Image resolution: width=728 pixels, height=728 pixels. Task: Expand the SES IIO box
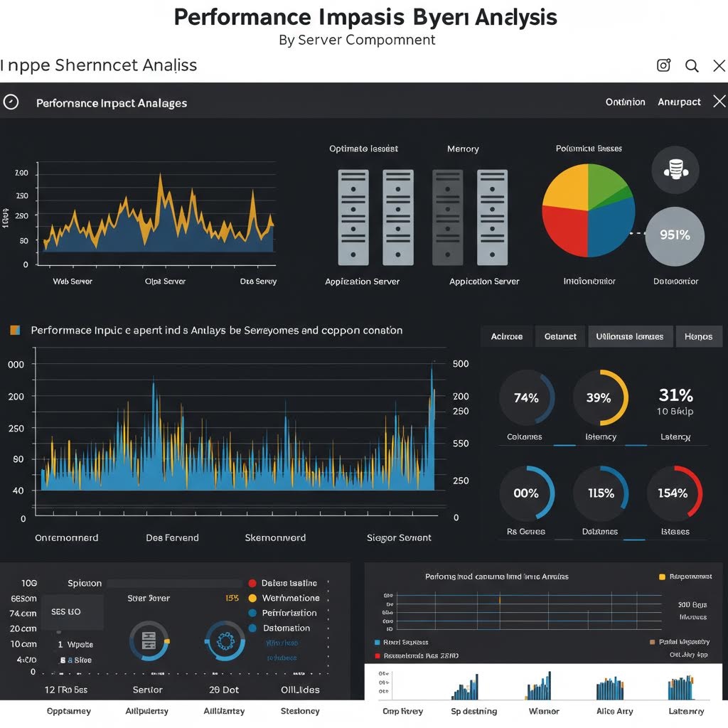[x=71, y=612]
